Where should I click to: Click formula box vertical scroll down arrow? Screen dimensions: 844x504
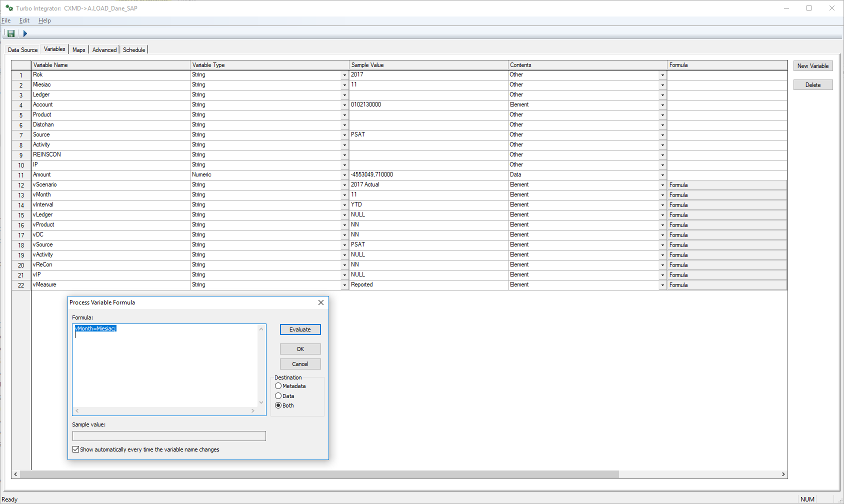point(261,402)
